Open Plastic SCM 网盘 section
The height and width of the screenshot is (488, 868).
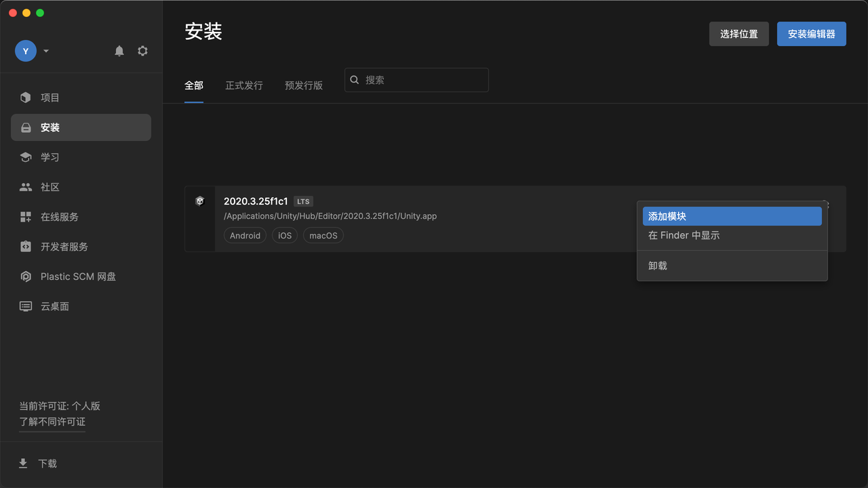pos(81,277)
